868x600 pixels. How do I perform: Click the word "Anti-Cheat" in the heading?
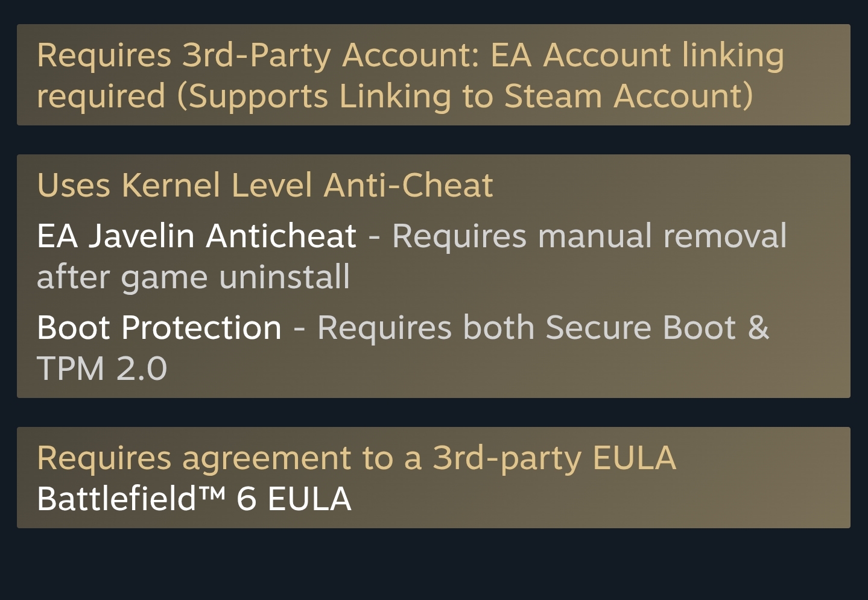tap(408, 185)
